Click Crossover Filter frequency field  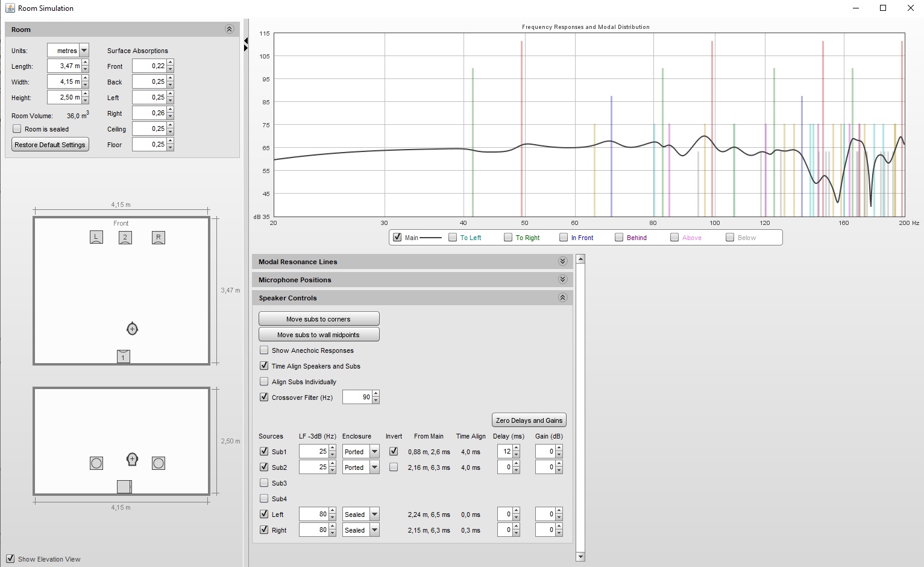tap(357, 397)
